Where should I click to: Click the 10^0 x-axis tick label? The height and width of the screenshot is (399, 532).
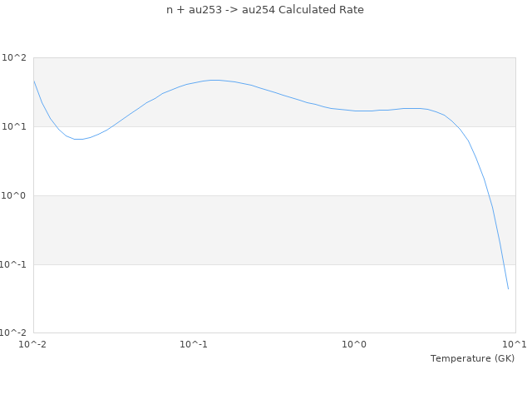[355, 344]
